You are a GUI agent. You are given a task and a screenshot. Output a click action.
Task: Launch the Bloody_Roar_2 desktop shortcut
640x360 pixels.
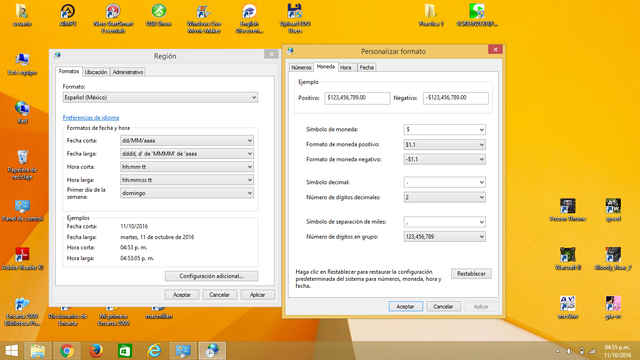click(x=613, y=259)
